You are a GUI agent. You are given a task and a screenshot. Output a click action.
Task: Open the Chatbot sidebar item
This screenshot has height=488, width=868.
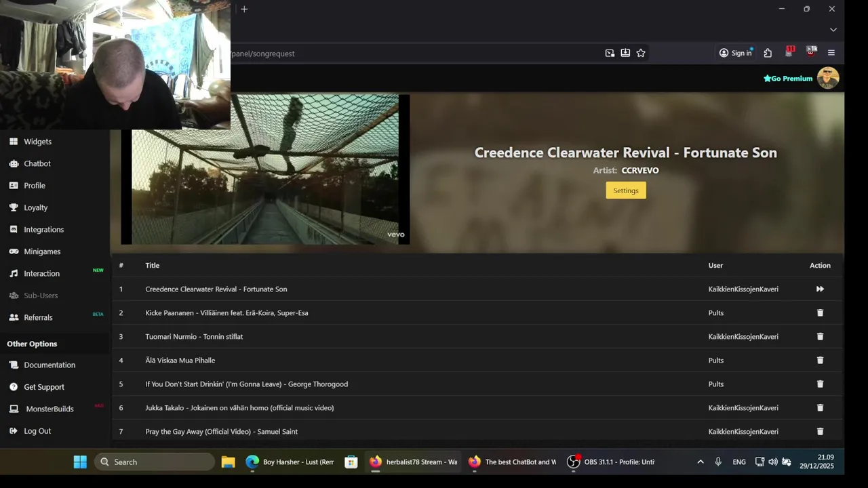pos(37,163)
